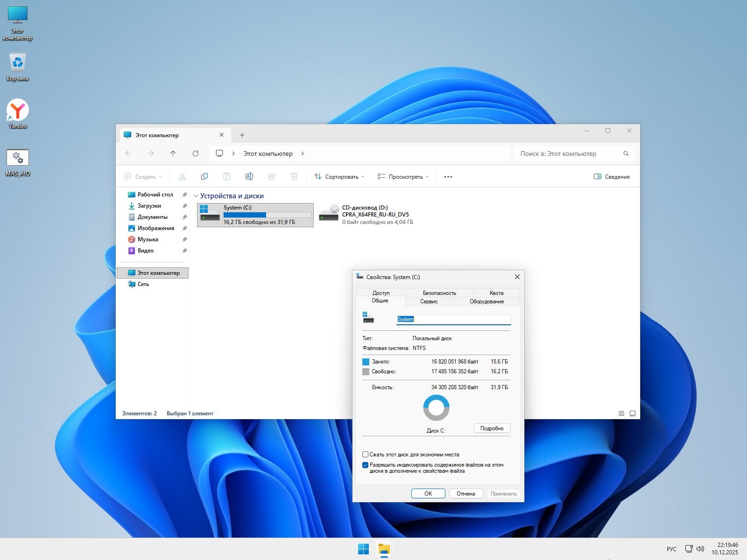Click the refresh icon in Explorer navigation bar
Image resolution: width=747 pixels, height=560 pixels.
point(196,154)
